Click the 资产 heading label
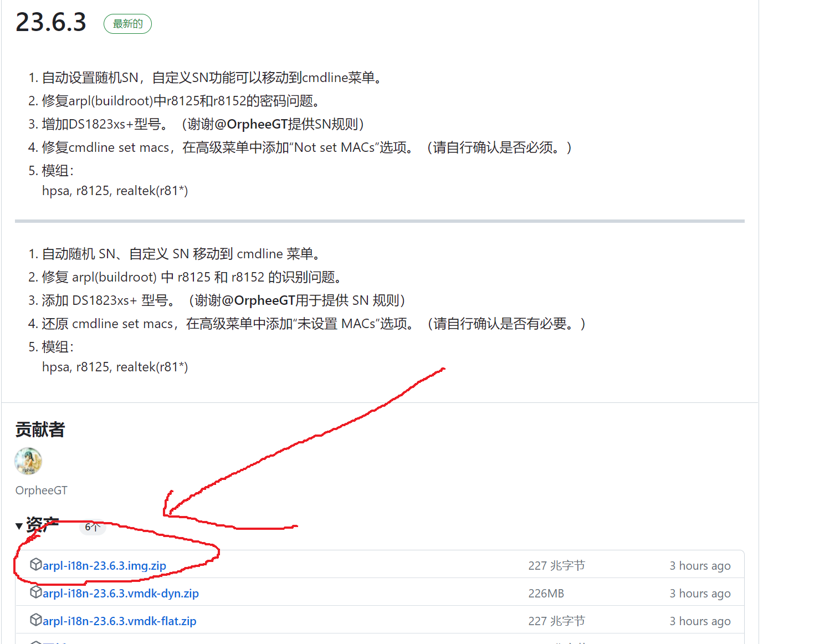 click(x=42, y=524)
